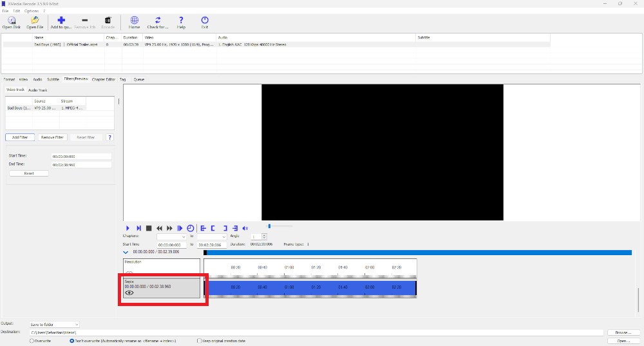Open the Edit menu
The width and height of the screenshot is (644, 346).
point(17,11)
